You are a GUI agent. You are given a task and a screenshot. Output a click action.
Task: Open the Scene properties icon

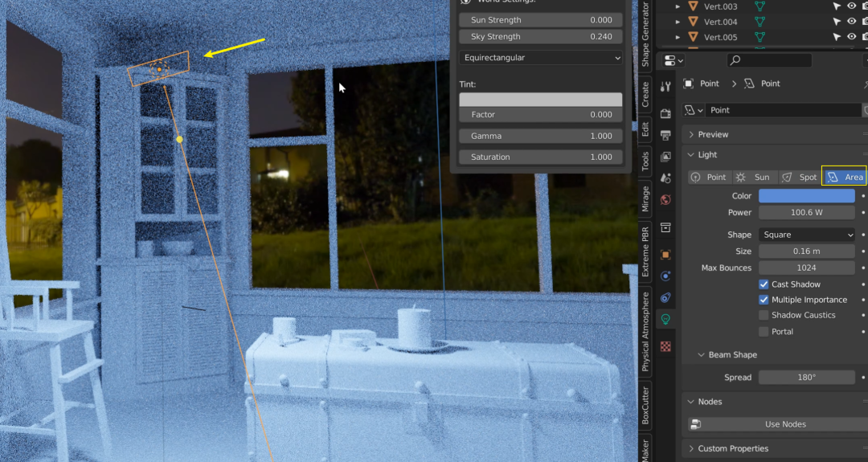(x=666, y=178)
